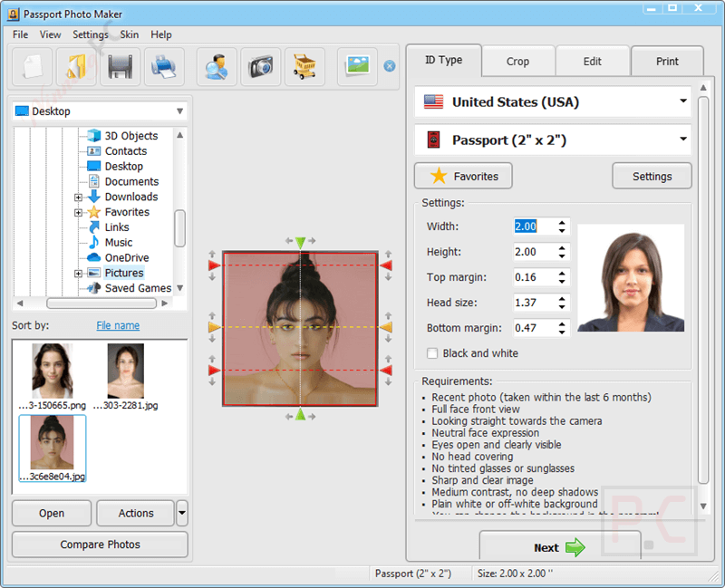Viewport: 725px width, 588px height.
Task: Click the upper left red head marker
Action: point(214,265)
